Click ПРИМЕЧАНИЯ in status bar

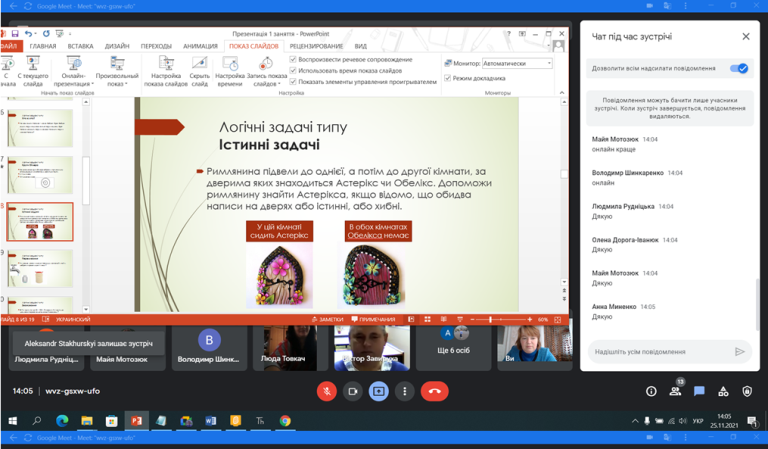(373, 319)
